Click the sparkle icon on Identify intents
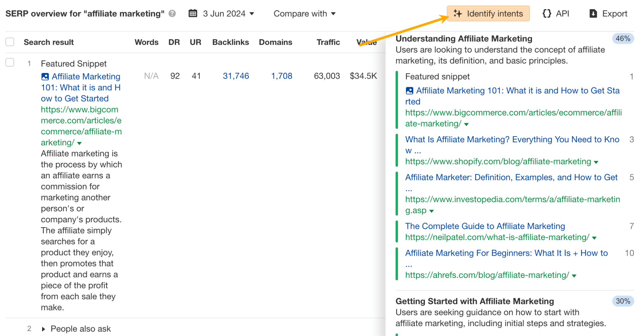This screenshot has height=336, width=644. pyautogui.click(x=458, y=13)
